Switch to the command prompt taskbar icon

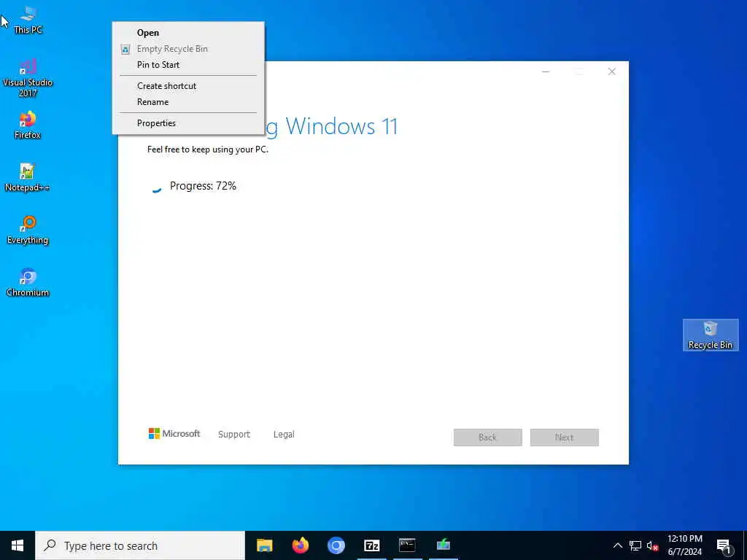[407, 545]
